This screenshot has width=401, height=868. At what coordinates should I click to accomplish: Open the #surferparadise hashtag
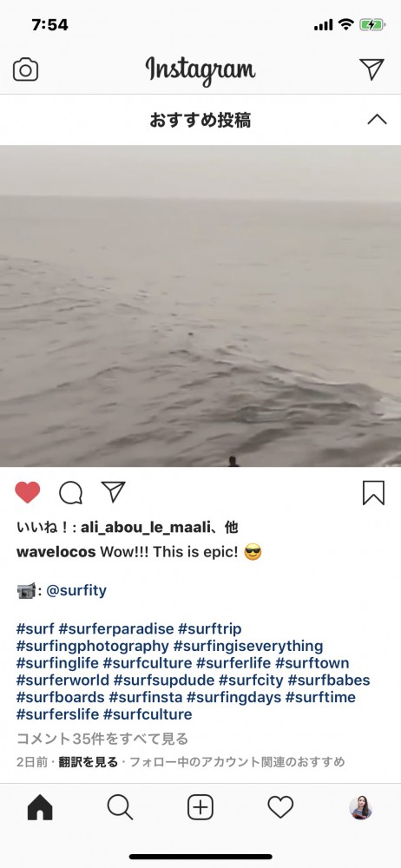[x=115, y=628]
